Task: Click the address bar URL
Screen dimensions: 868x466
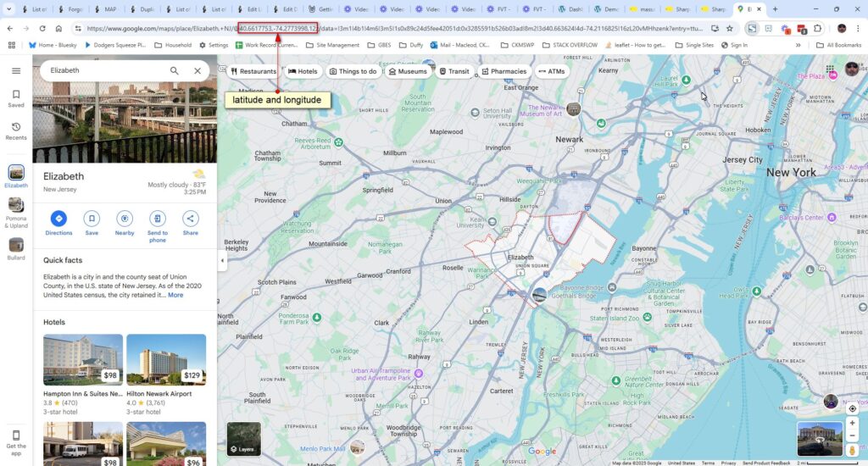Action: pyautogui.click(x=395, y=28)
